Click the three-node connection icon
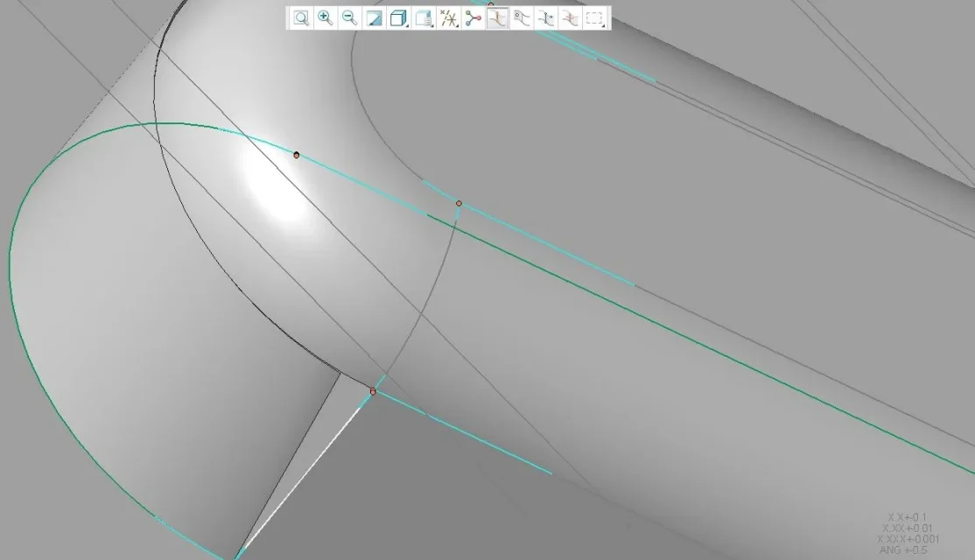Image resolution: width=975 pixels, height=560 pixels. click(x=473, y=18)
